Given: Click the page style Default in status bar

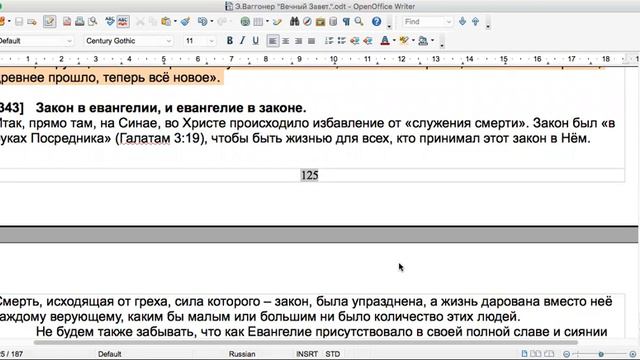Looking at the screenshot, I should (109, 354).
